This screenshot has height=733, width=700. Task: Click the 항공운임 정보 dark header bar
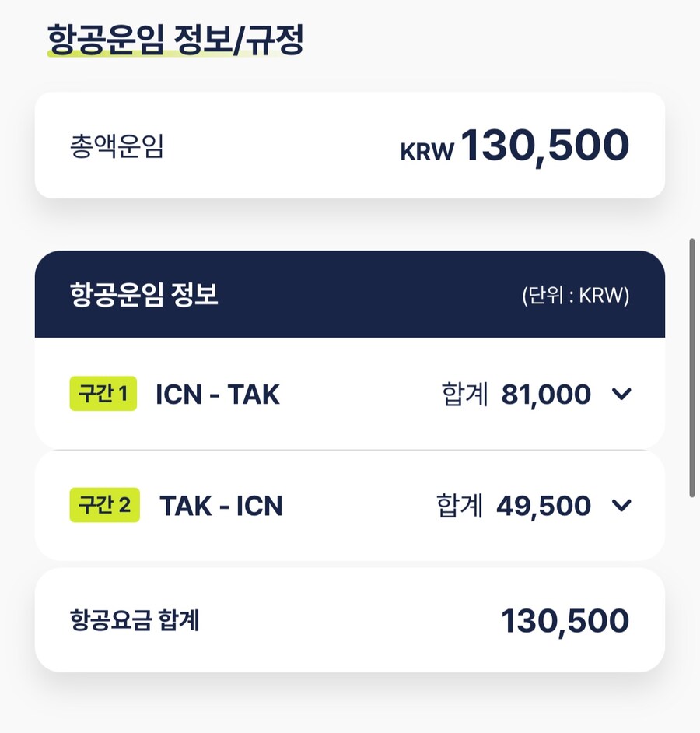[350, 294]
